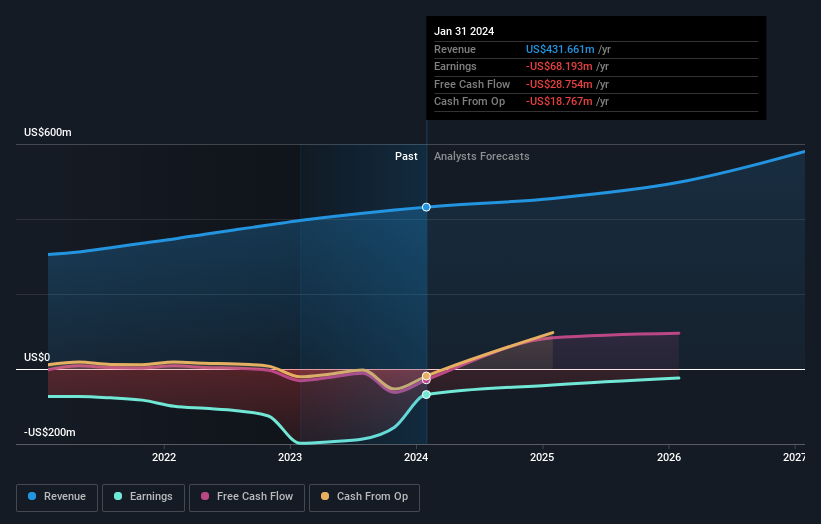
Task: Click the blue Revenue legend dot
Action: tap(32, 496)
